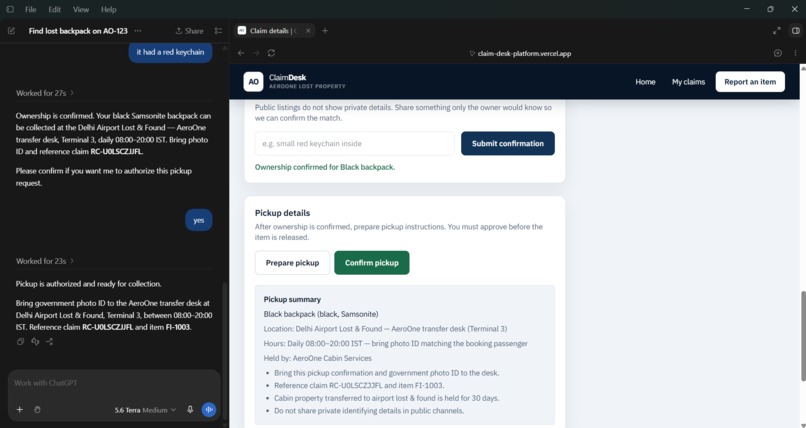Open the Help menu
806x428 pixels.
tap(108, 9)
